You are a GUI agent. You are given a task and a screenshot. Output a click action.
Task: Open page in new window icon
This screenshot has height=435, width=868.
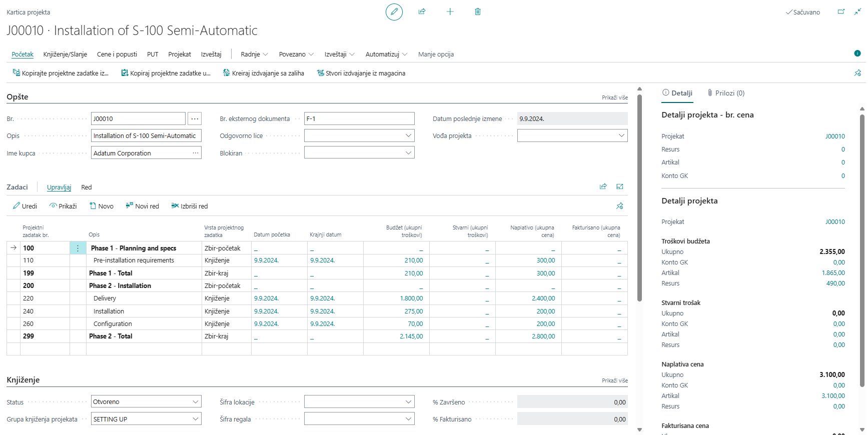point(841,11)
